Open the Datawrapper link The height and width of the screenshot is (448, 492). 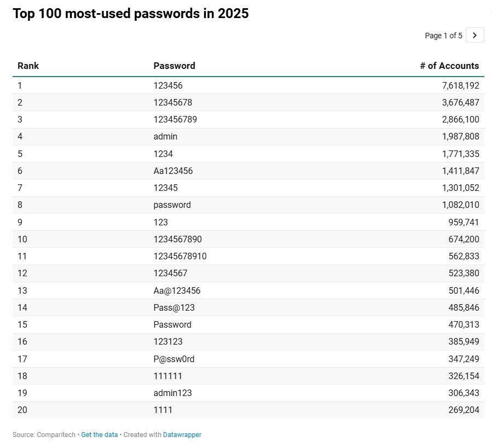182,434
